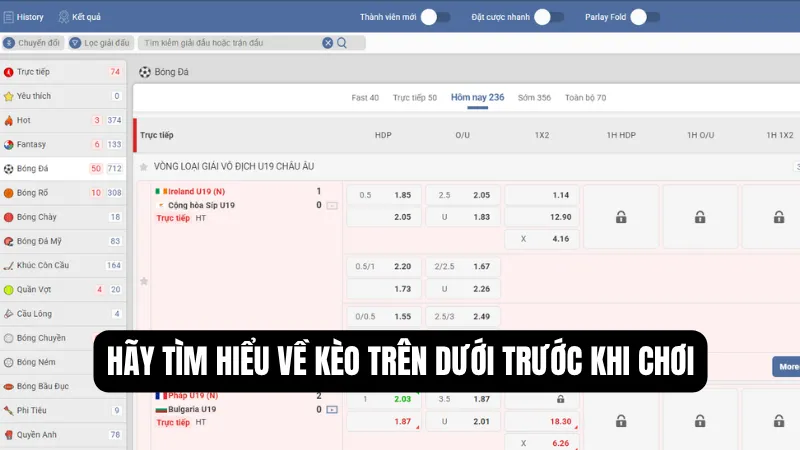The width and height of the screenshot is (800, 450).
Task: Select Cộng hòa Síp handicap odds 2.05
Action: pyautogui.click(x=384, y=217)
